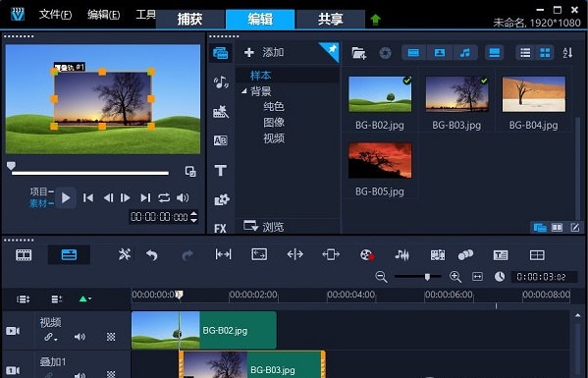This screenshot has height=378, width=588.
Task: Toggle repeat playback
Action: tap(164, 197)
